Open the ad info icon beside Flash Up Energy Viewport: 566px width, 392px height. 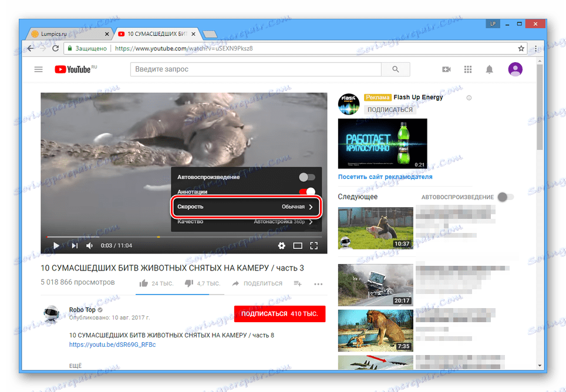(x=469, y=98)
